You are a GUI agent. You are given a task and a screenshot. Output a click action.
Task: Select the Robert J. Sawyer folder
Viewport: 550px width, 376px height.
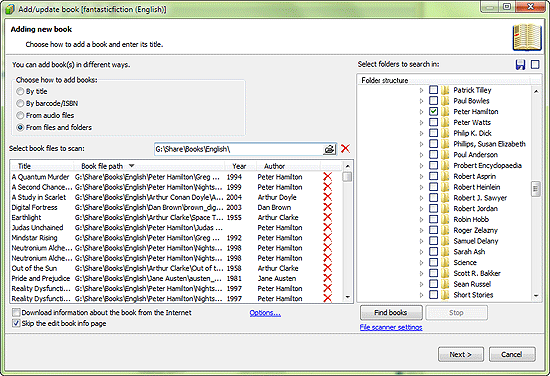point(480,198)
